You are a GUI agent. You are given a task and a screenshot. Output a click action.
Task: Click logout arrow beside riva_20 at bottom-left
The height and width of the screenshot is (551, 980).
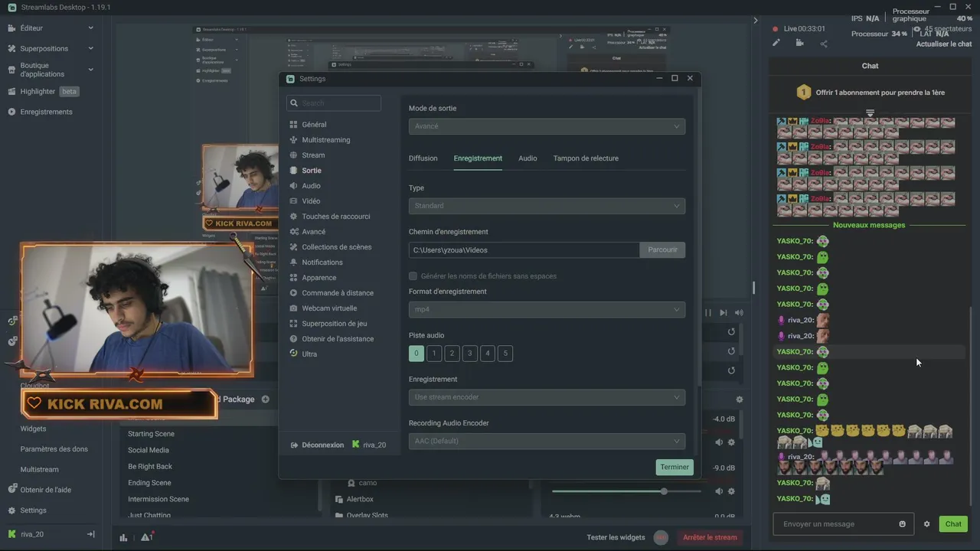tap(90, 534)
